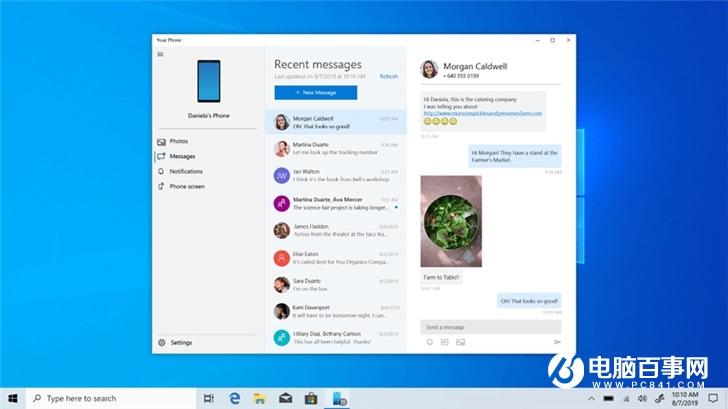Click Elise Eaton's orange avatar icon
728x409 pixels.
click(281, 258)
